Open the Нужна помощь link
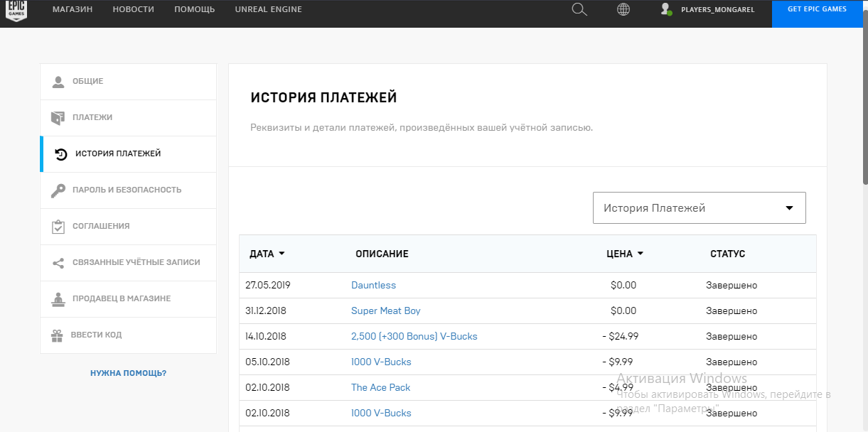The height and width of the screenshot is (432, 868). coord(128,373)
